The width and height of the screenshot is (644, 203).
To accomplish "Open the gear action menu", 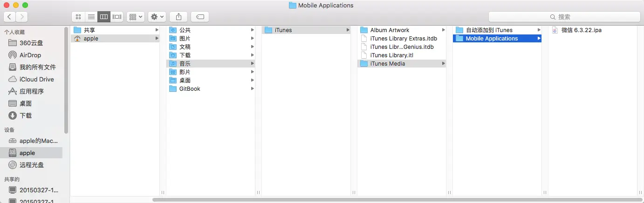I will (x=157, y=17).
